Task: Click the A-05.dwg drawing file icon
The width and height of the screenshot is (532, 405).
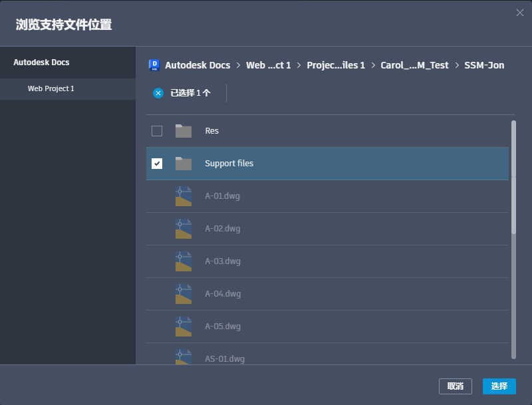Action: [x=184, y=327]
